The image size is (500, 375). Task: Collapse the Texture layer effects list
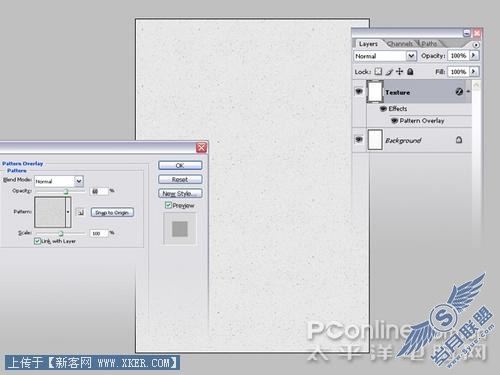point(468,91)
